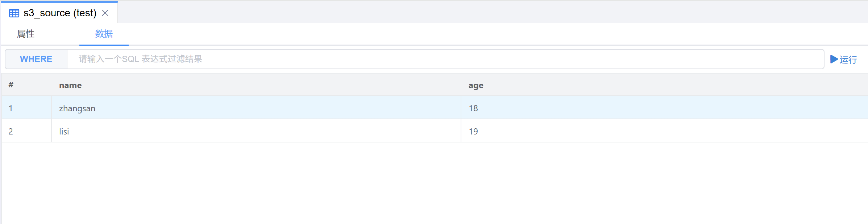Click empty tab strip beside s3_source tab
The height and width of the screenshot is (224, 868).
pos(471,12)
